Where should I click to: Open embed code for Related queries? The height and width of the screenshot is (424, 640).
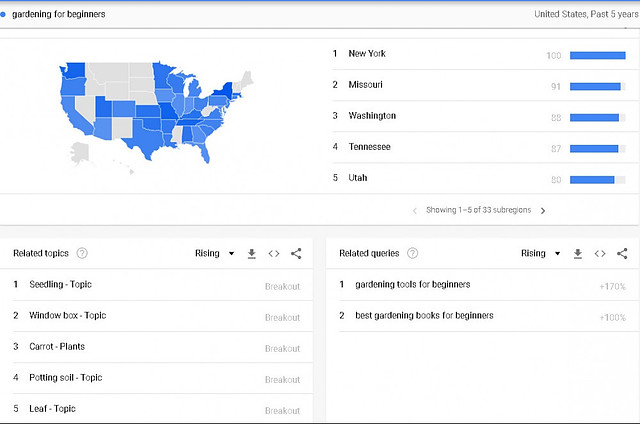pos(600,254)
